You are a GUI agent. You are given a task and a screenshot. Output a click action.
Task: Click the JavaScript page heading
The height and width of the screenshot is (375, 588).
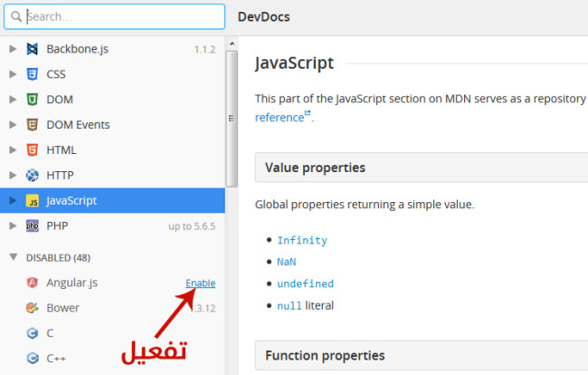pos(294,63)
